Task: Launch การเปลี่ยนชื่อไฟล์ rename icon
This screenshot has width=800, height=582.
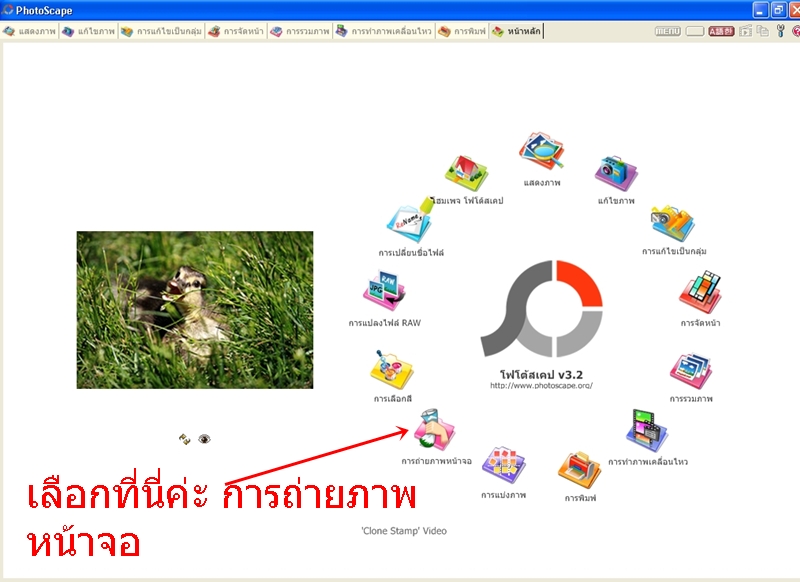Action: (x=409, y=222)
